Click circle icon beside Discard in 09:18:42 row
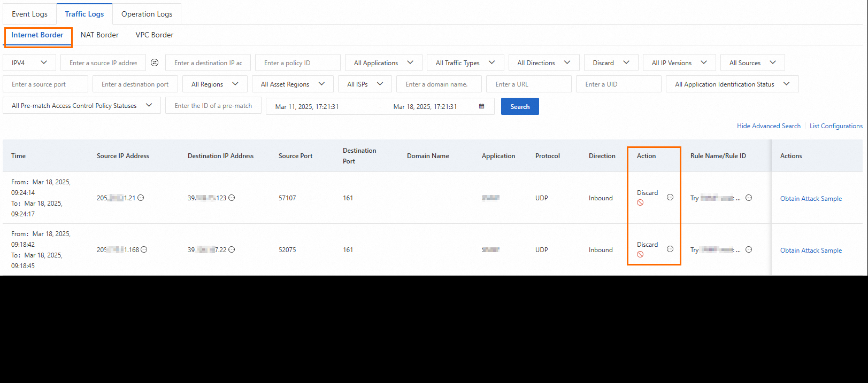 670,249
